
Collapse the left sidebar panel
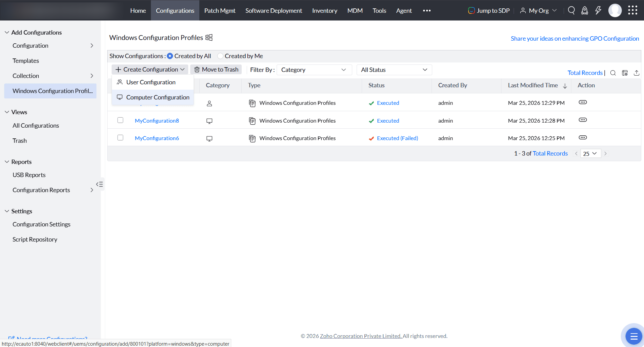99,184
